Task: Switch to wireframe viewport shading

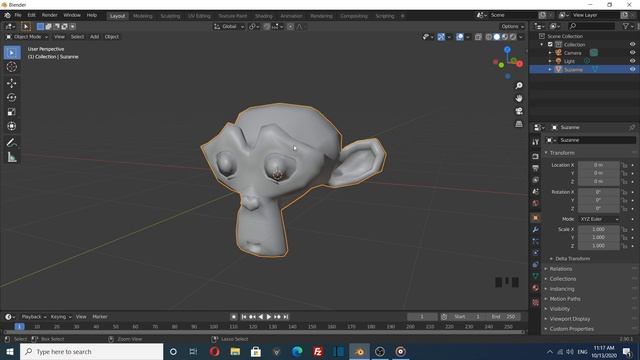Action: tap(489, 37)
